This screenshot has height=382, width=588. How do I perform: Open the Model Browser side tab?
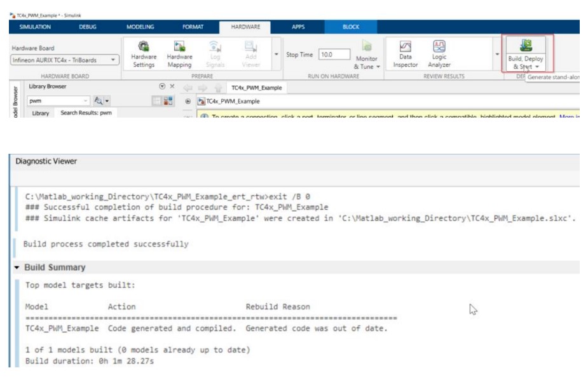[x=15, y=100]
